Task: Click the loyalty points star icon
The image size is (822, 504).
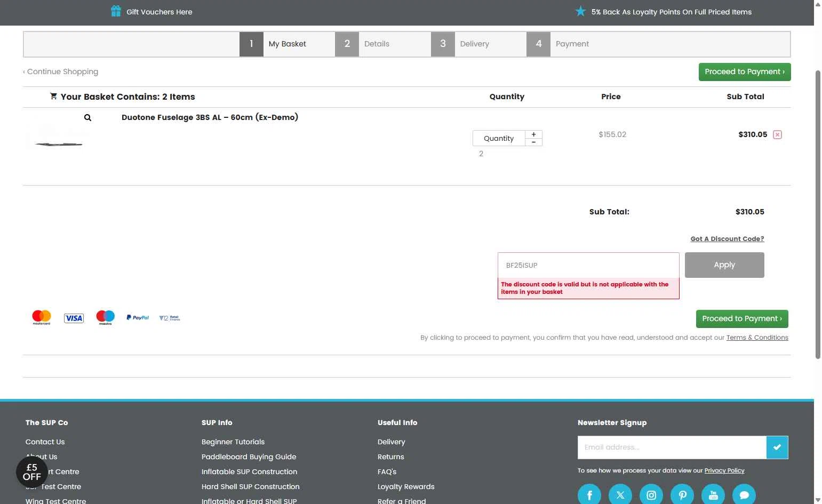Action: [580, 11]
